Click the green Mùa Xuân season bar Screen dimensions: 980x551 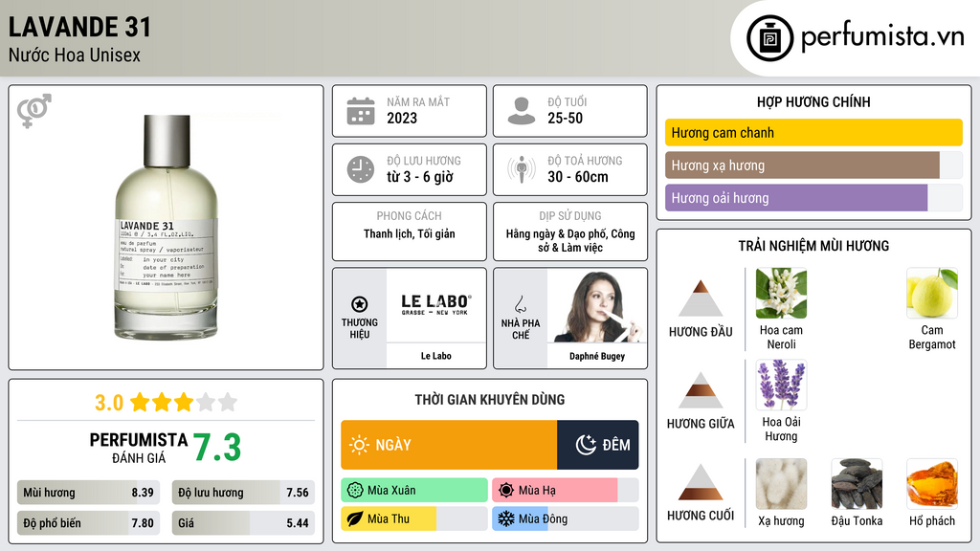click(413, 491)
